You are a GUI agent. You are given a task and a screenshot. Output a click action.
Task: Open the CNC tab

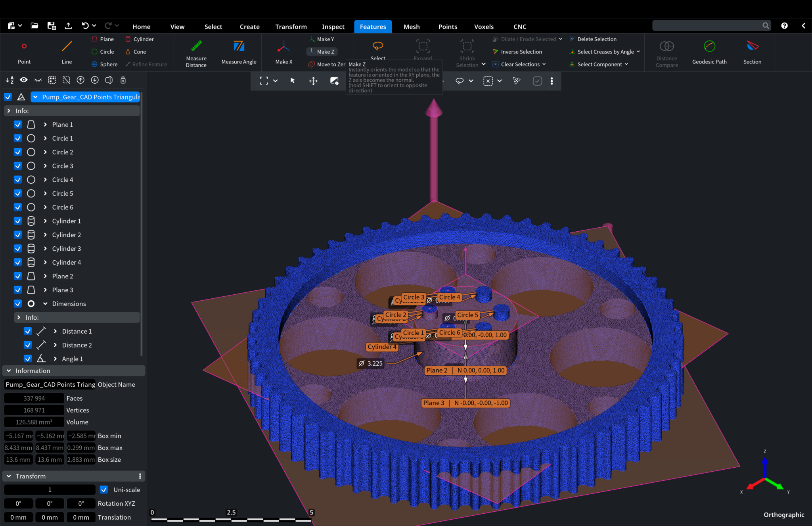pyautogui.click(x=519, y=26)
